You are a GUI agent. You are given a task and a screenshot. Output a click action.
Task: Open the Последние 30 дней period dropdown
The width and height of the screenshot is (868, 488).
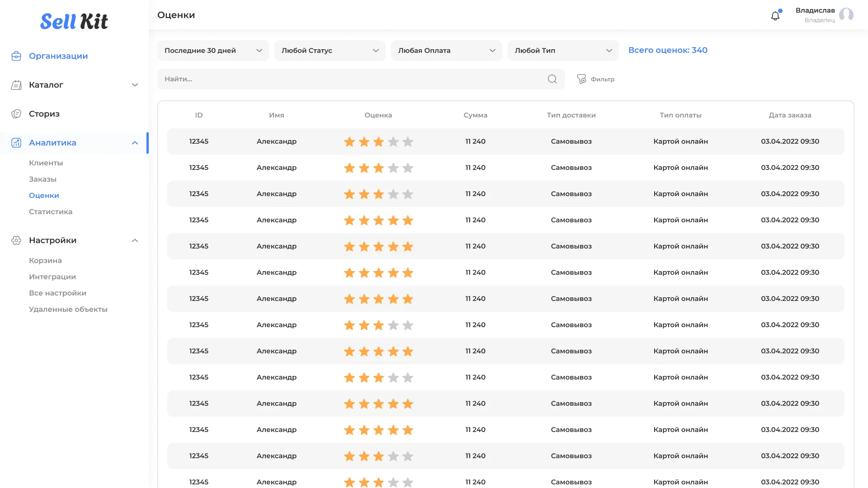[x=213, y=51]
